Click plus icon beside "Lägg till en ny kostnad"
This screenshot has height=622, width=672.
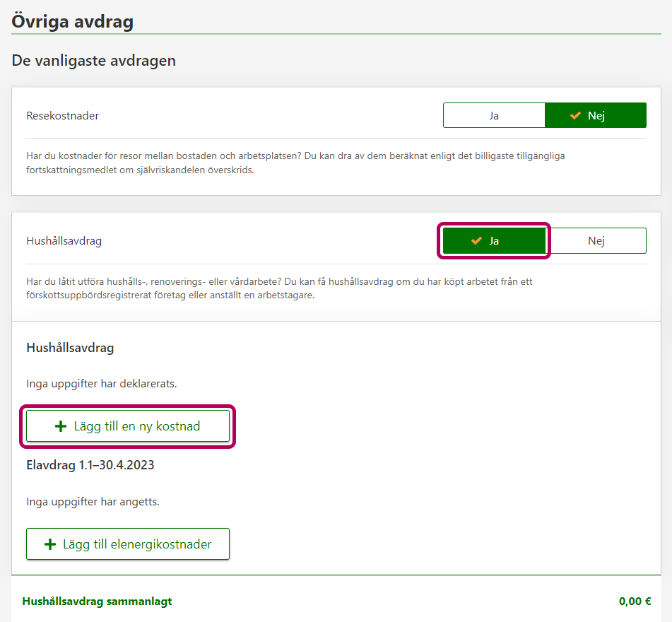pos(61,426)
